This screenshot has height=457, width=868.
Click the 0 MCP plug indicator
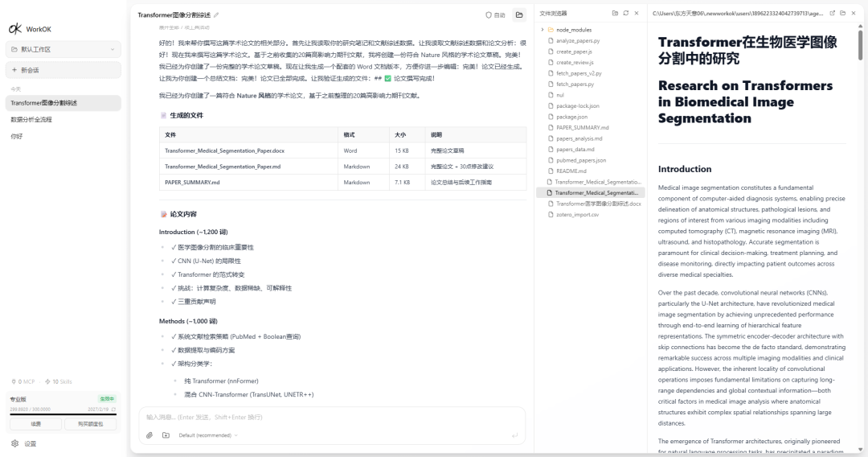pos(23,381)
